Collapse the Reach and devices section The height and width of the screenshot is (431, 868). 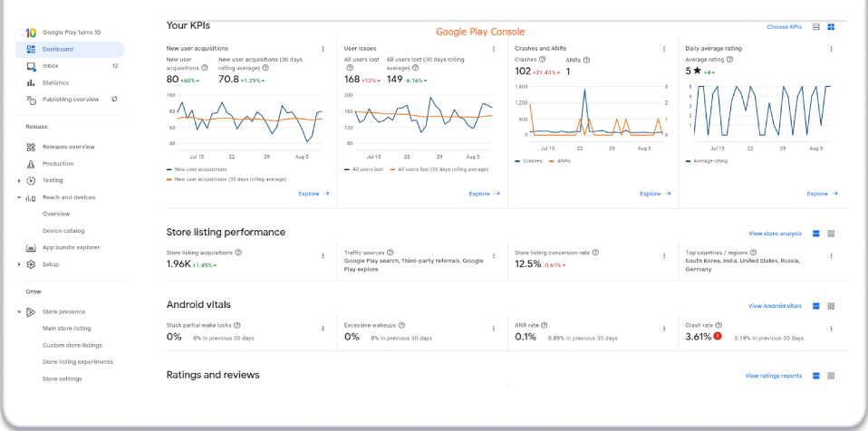(19, 197)
